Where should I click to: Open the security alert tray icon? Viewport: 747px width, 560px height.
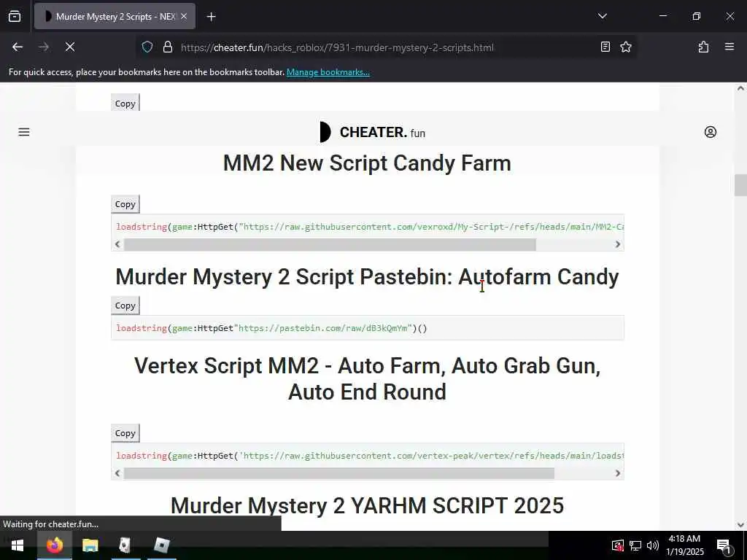[617, 545]
